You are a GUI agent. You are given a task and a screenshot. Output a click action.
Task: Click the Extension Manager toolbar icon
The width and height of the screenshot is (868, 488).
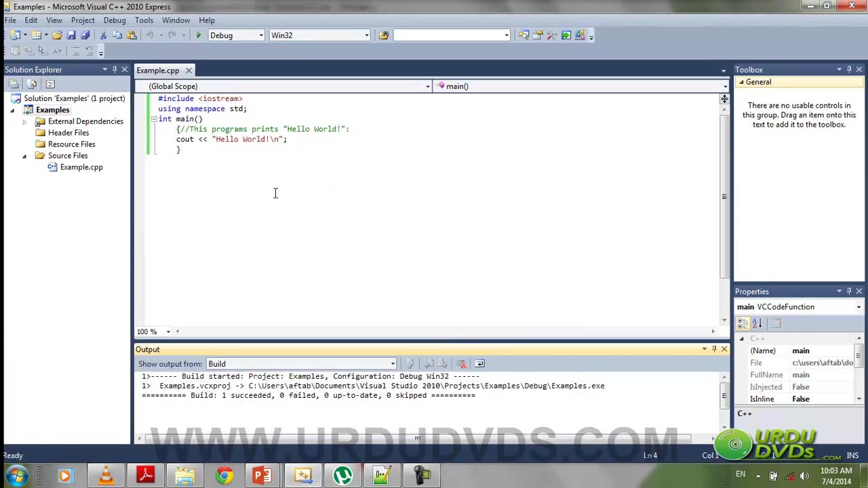coord(580,35)
